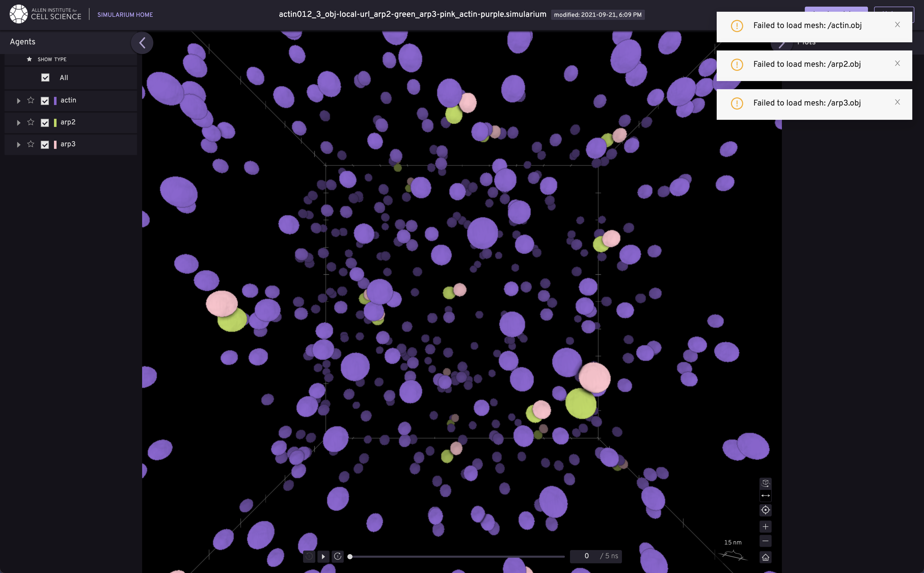This screenshot has height=573, width=924.
Task: Zoom out with the minus button
Action: (x=765, y=541)
